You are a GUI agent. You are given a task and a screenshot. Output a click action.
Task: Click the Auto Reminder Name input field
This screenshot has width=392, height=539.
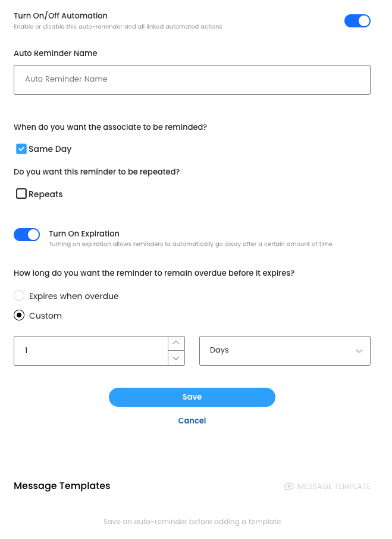pyautogui.click(x=192, y=79)
